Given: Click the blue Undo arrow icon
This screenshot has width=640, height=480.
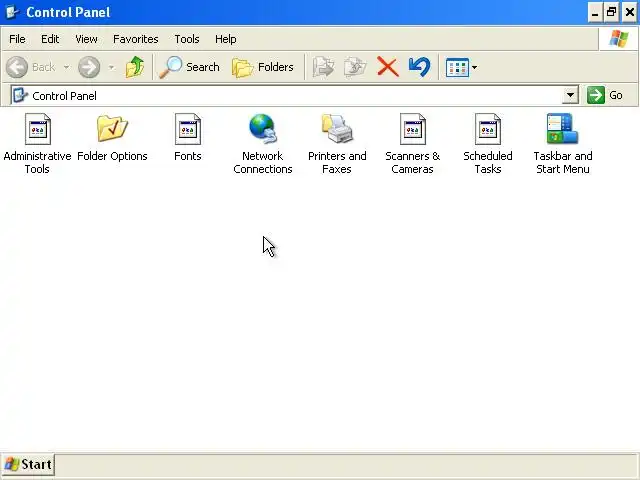Looking at the screenshot, I should pos(419,67).
